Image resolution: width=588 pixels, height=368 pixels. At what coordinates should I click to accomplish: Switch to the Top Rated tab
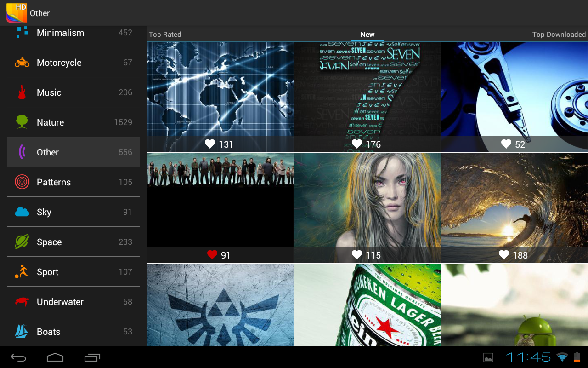165,34
